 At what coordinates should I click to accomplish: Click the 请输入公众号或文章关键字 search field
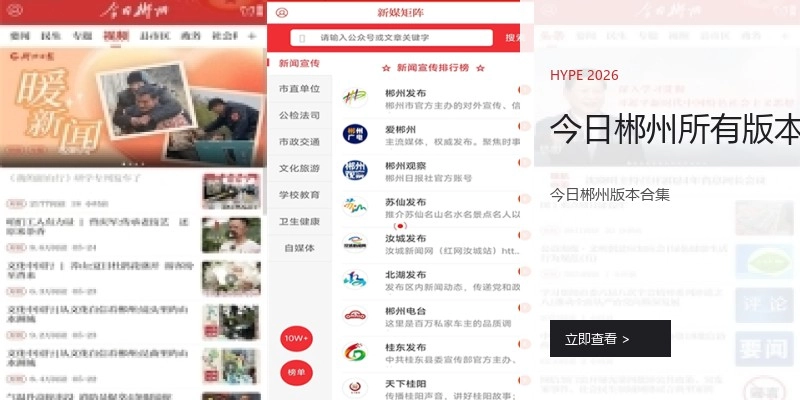point(391,38)
